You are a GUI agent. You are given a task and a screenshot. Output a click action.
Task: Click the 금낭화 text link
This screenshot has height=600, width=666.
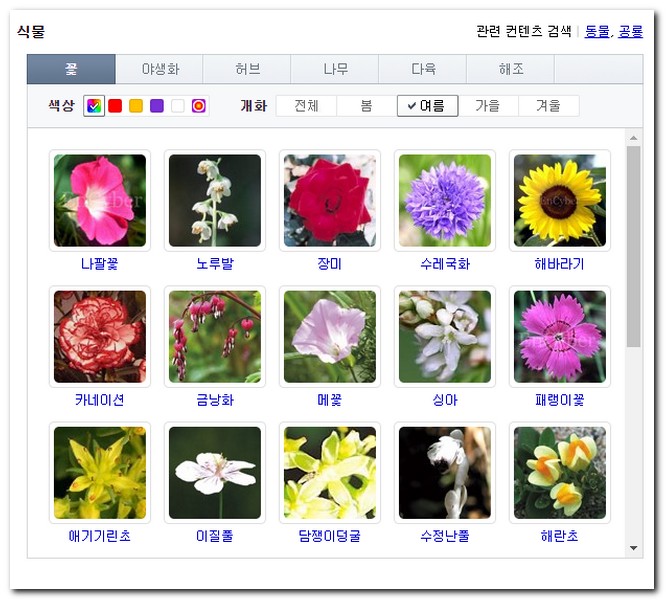(215, 400)
